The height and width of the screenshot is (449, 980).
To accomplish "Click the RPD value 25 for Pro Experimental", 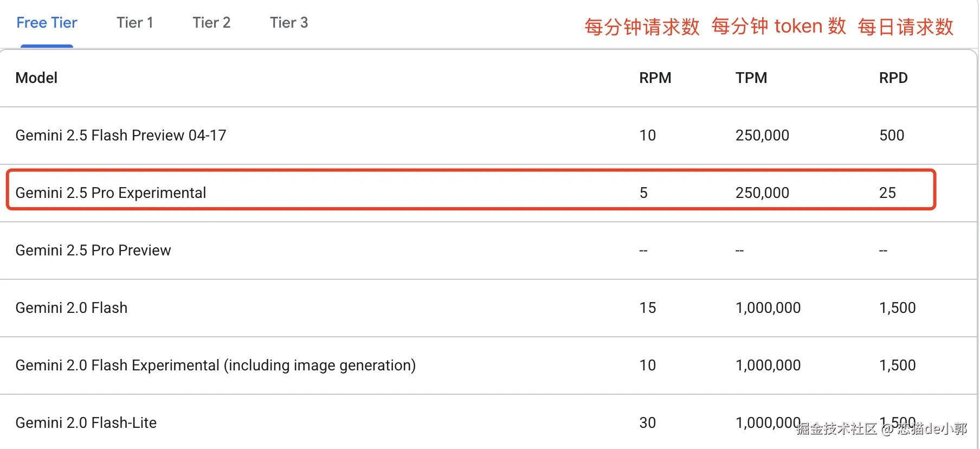I will click(x=887, y=193).
